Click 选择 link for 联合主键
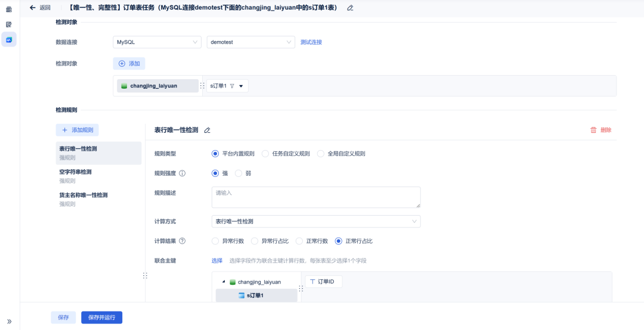Viewport: 644px width, 330px height. point(217,261)
